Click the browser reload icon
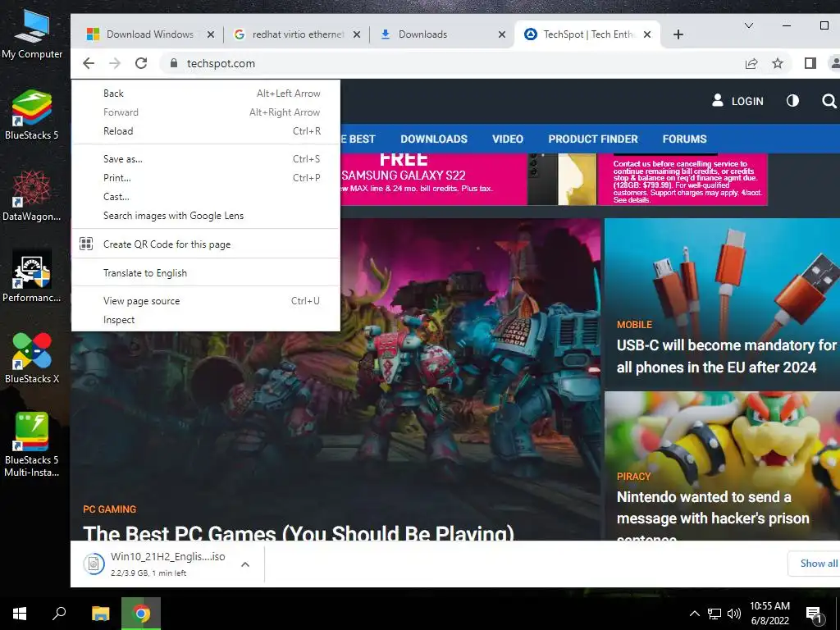 tap(141, 63)
